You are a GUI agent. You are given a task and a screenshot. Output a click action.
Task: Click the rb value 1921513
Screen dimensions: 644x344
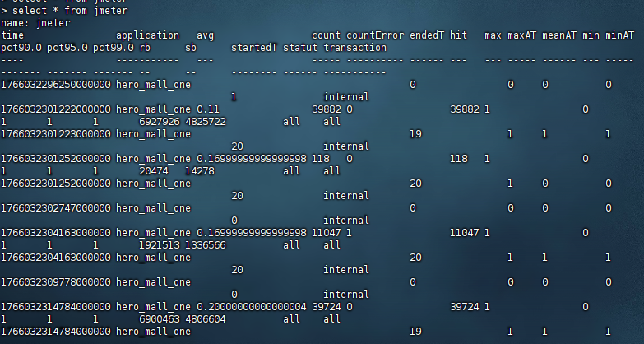tap(159, 245)
